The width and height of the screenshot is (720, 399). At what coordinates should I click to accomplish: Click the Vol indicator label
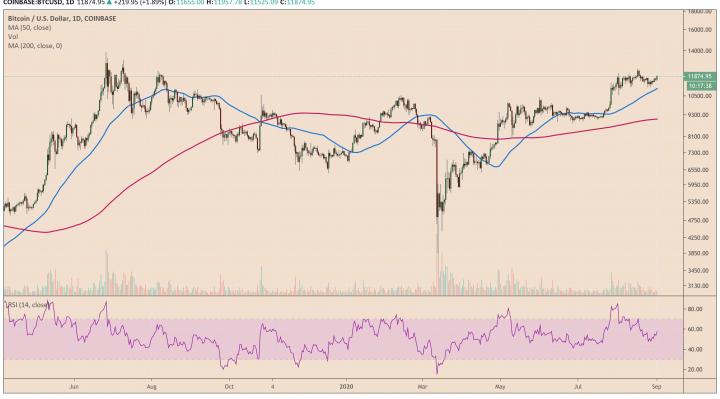pyautogui.click(x=13, y=37)
